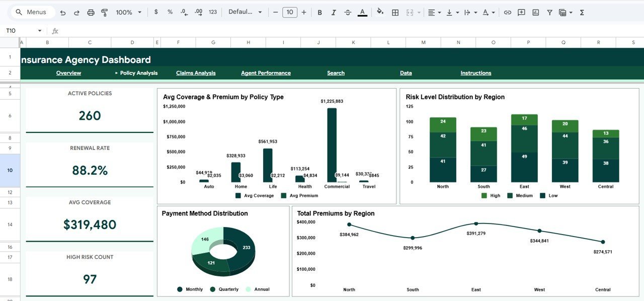Select the Paint format tool
The height and width of the screenshot is (301, 644).
(104, 12)
